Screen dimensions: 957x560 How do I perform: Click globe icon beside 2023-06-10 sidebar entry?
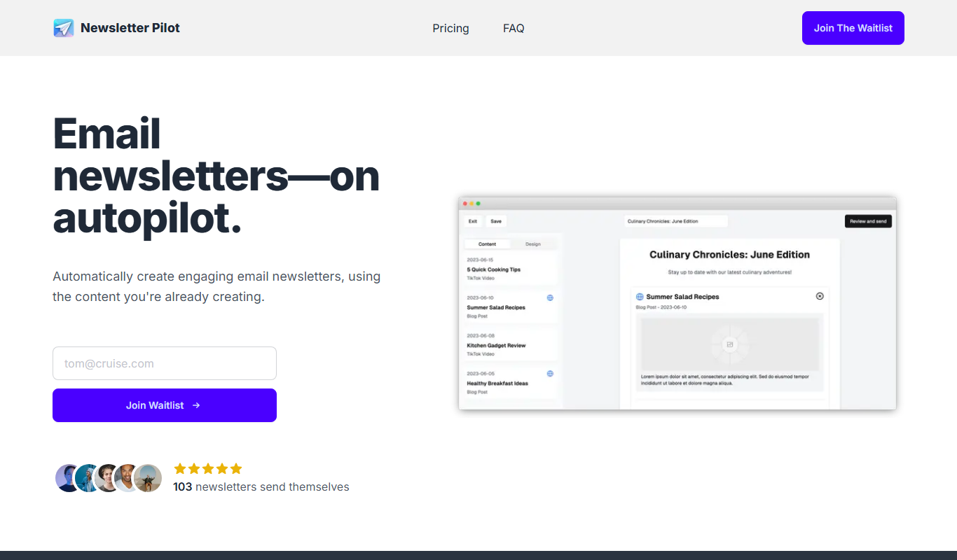pos(550,297)
